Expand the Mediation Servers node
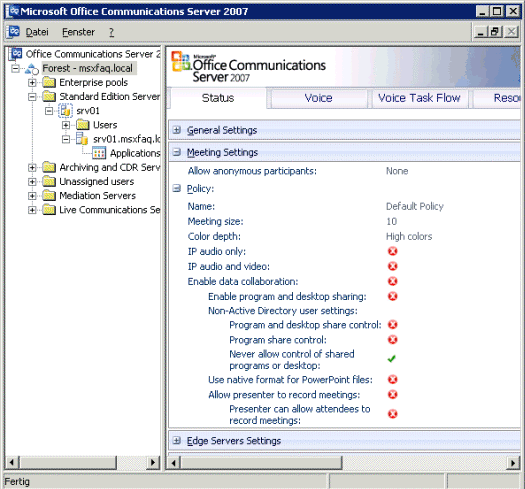The height and width of the screenshot is (489, 525). click(x=32, y=196)
